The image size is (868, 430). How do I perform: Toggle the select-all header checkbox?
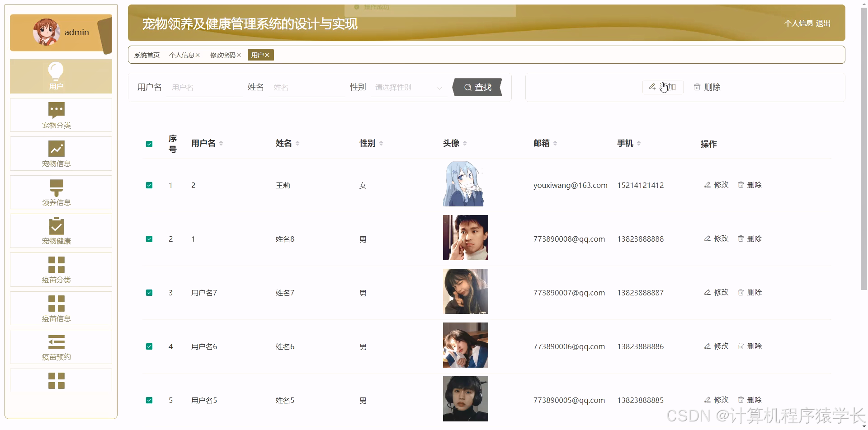149,144
